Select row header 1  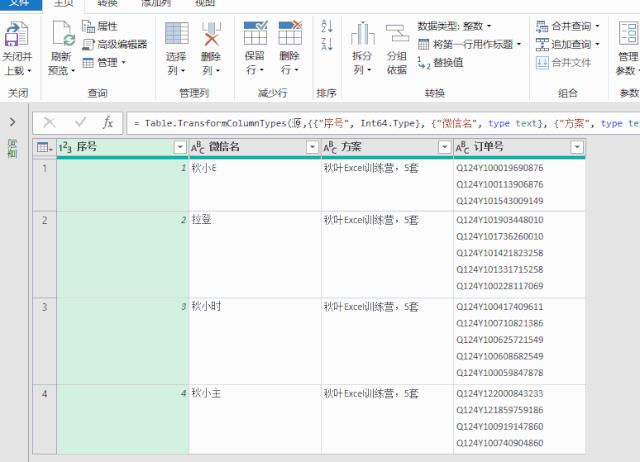44,184
